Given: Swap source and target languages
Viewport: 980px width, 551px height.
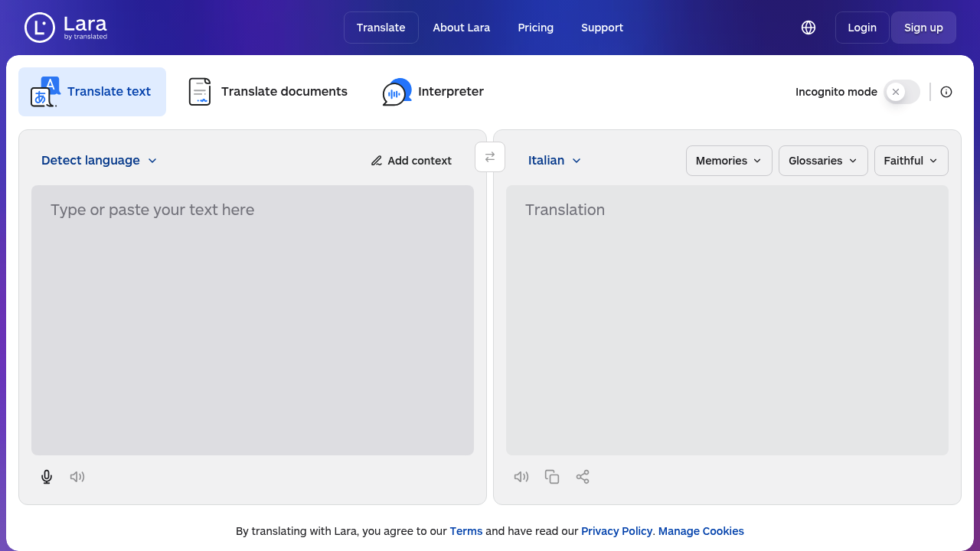Looking at the screenshot, I should tap(490, 157).
